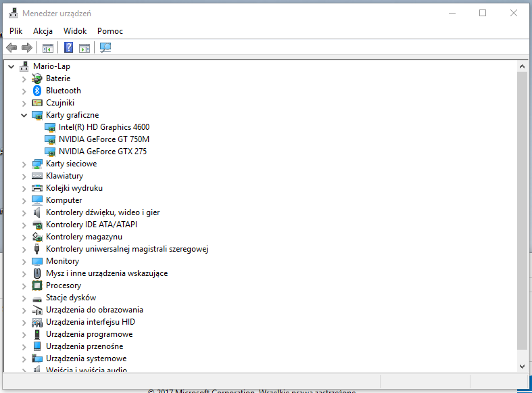Select the Kontrolery magazynu row
The width and height of the screenshot is (532, 393).
pyautogui.click(x=84, y=237)
